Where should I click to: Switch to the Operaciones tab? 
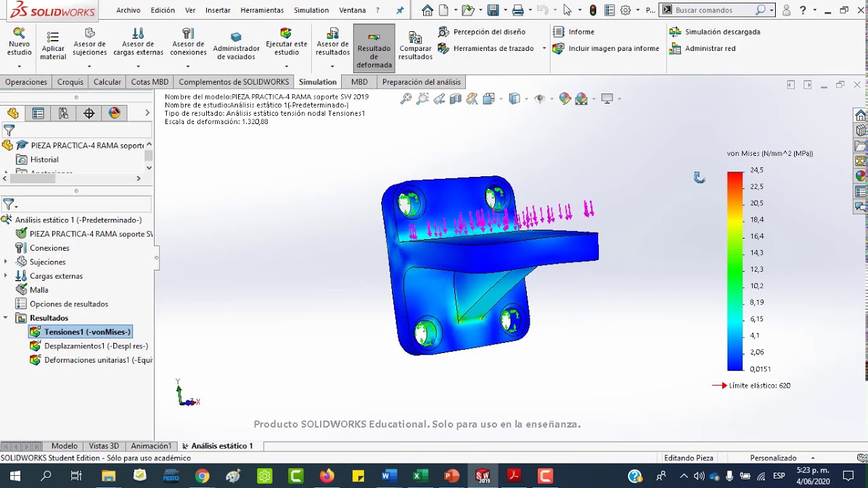click(26, 82)
